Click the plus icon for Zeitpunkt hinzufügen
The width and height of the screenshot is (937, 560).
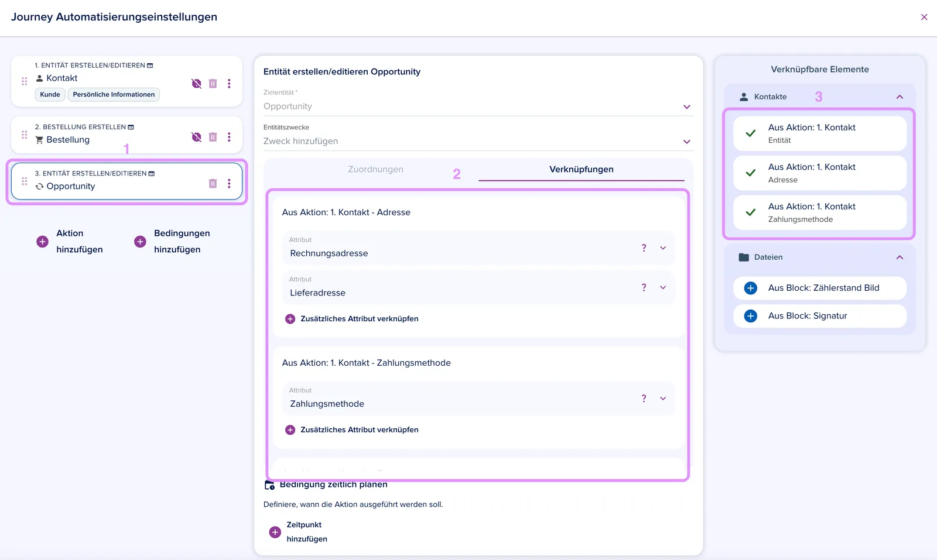point(275,532)
